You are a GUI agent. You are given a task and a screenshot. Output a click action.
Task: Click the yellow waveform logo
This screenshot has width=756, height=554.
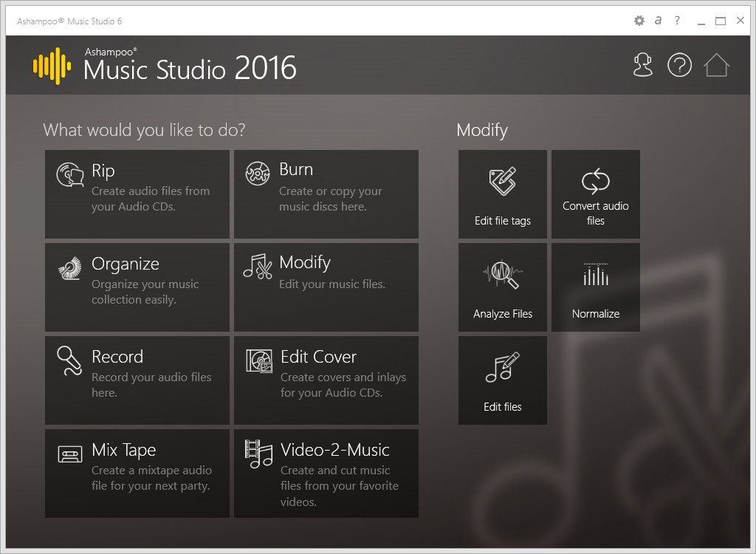point(52,66)
